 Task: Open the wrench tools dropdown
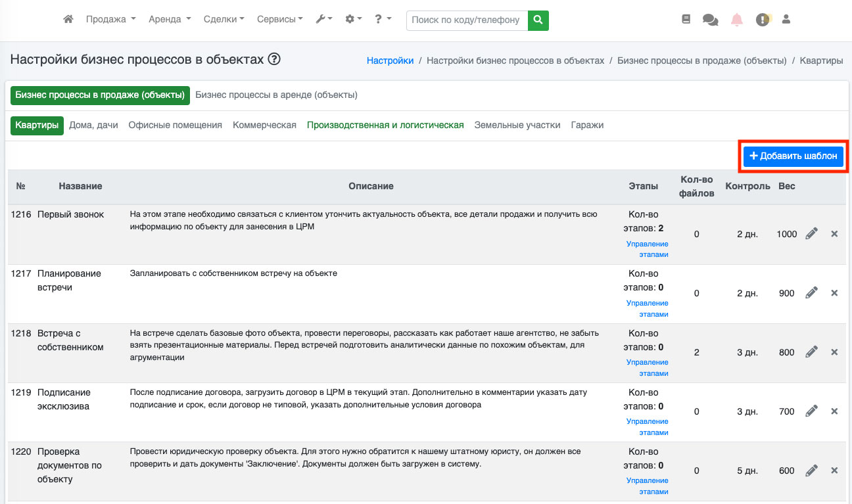324,20
